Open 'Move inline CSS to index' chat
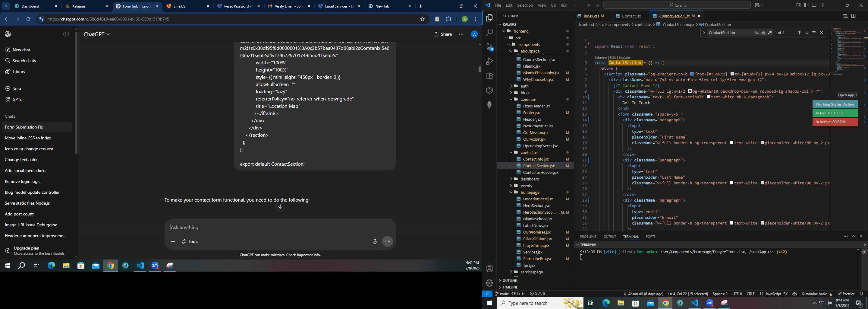This screenshot has width=868, height=309. pos(37,138)
